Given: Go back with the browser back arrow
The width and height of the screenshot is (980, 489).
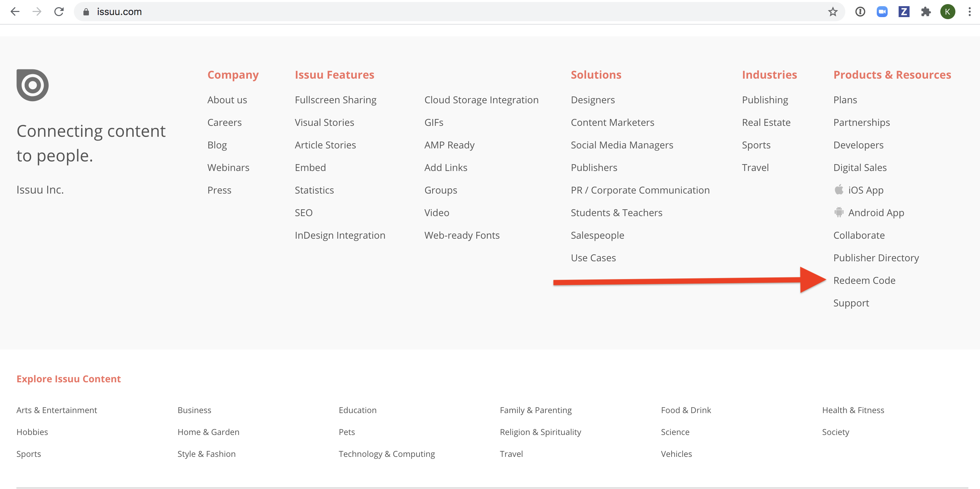Looking at the screenshot, I should tap(15, 12).
